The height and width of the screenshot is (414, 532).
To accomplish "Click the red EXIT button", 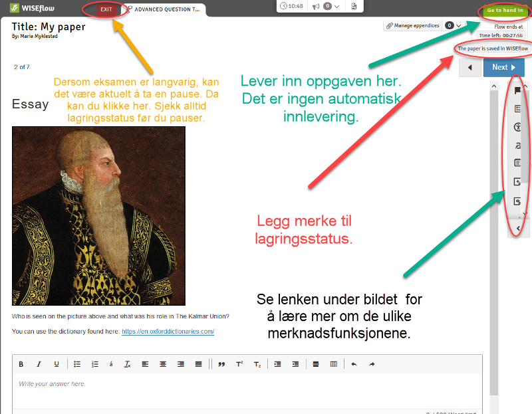I will [106, 9].
